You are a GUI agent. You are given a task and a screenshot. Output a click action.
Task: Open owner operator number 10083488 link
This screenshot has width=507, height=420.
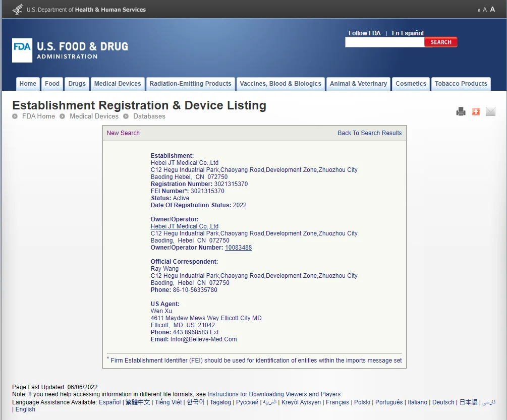[238, 248]
